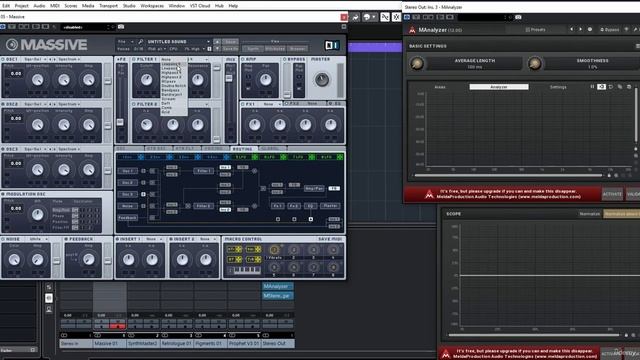Image resolution: width=640 pixels, height=360 pixels.
Task: Click the highlighted icon next to analyzer pause
Action: [601, 87]
